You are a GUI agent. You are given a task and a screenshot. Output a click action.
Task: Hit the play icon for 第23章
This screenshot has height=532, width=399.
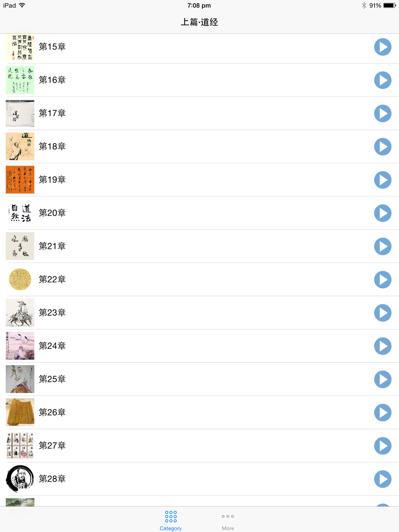[x=382, y=313]
